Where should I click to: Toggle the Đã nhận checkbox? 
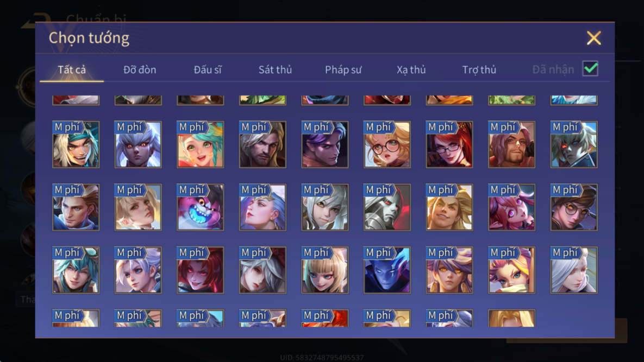[x=590, y=68]
